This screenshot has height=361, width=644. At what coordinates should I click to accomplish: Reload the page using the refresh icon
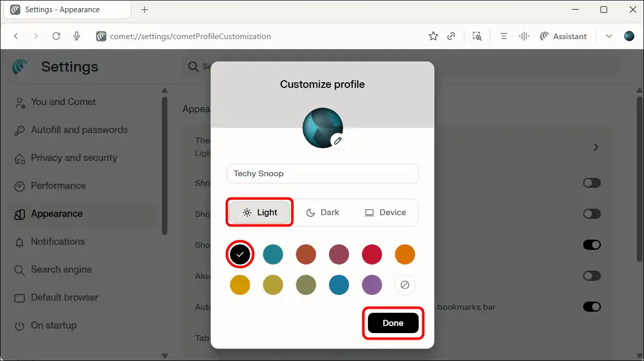coord(56,36)
